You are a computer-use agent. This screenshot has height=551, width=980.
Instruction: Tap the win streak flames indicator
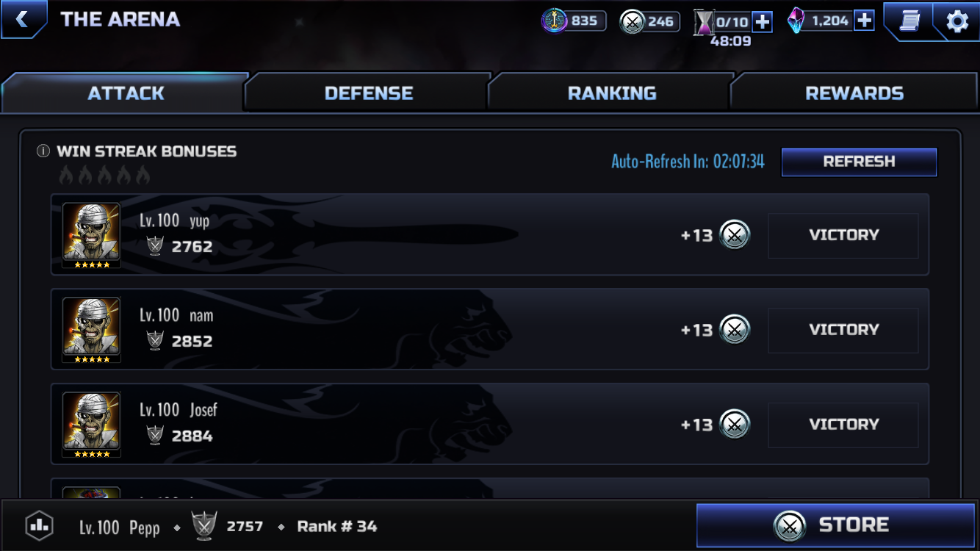click(104, 175)
